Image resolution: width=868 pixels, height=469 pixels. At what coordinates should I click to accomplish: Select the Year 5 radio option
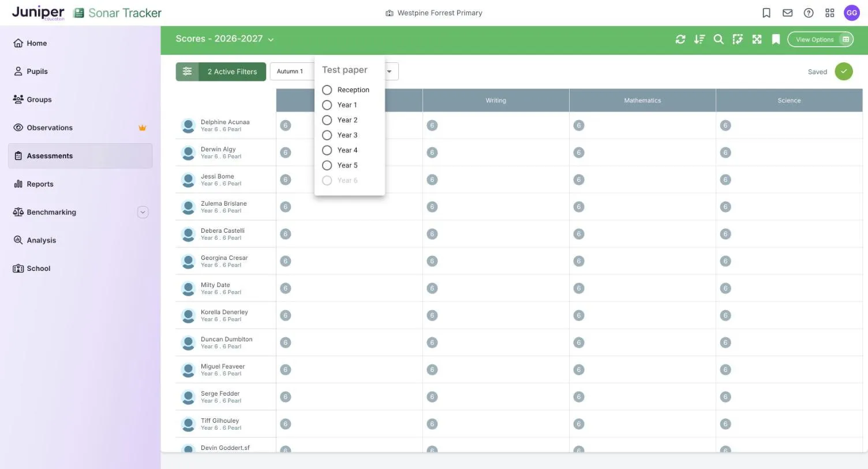coord(327,165)
